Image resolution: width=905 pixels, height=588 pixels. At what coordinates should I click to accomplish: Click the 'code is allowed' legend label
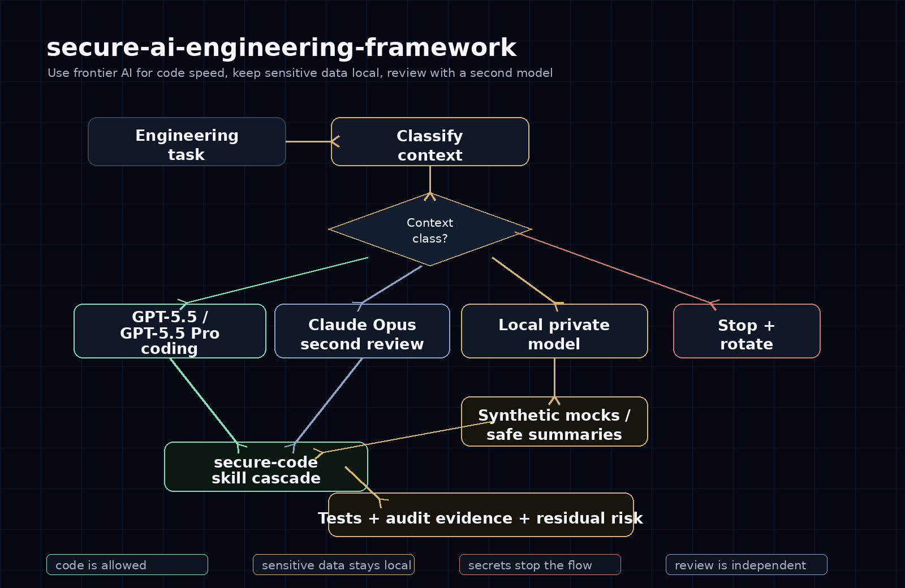(127, 564)
